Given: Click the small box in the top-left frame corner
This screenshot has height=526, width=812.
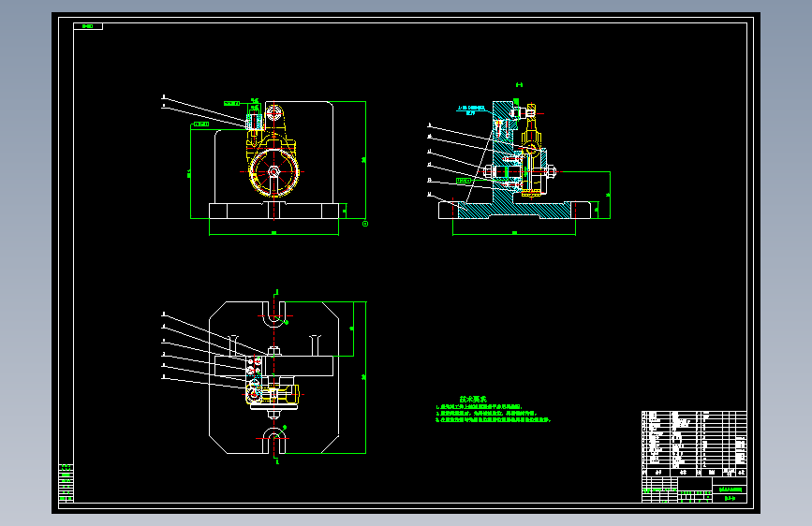Looking at the screenshot, I should 88,26.
